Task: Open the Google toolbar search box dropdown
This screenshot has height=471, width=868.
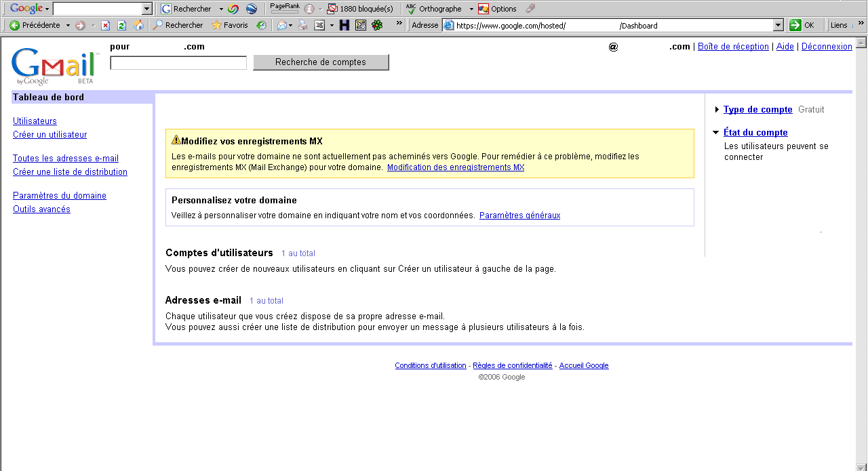Action: 147,9
